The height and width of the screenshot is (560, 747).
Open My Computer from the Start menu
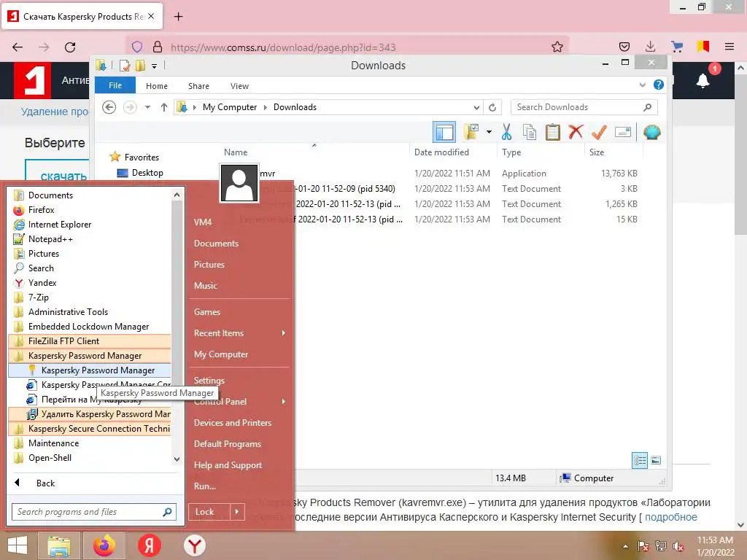(x=221, y=354)
